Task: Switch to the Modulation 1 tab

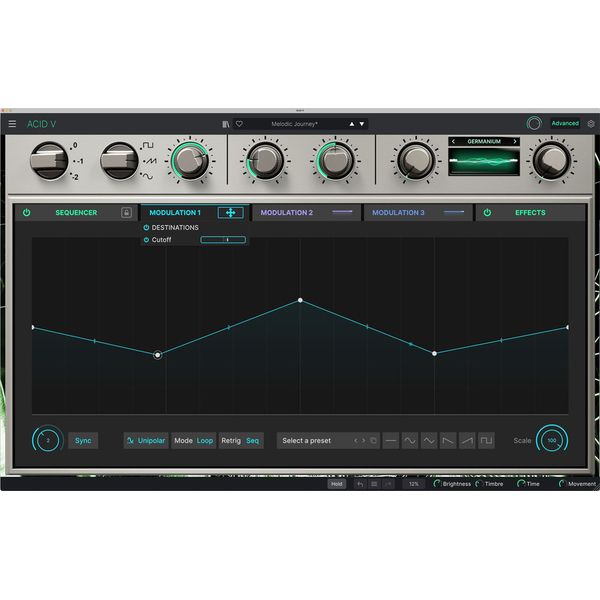Action: (x=175, y=212)
